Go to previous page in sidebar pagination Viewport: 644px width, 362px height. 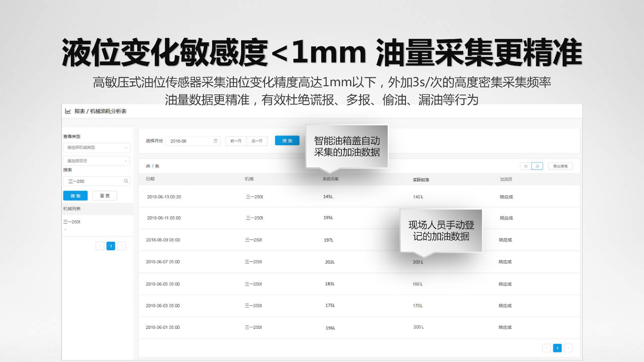point(100,246)
